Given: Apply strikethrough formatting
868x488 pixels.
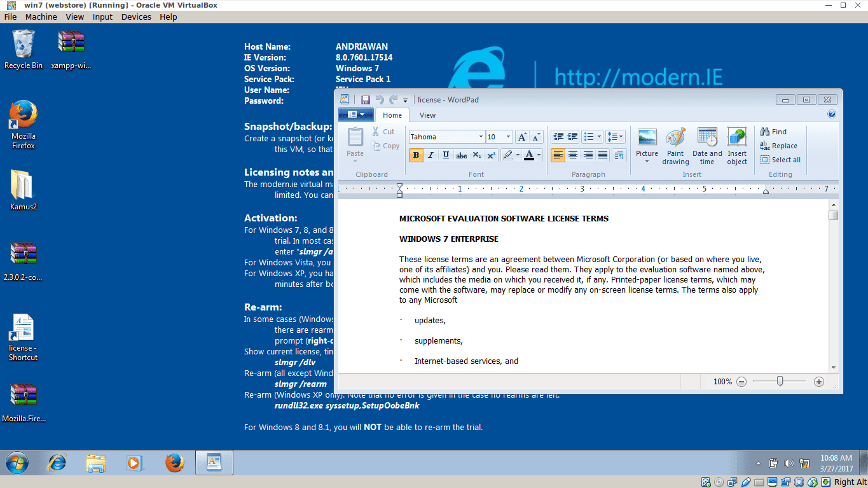Looking at the screenshot, I should pyautogui.click(x=462, y=155).
